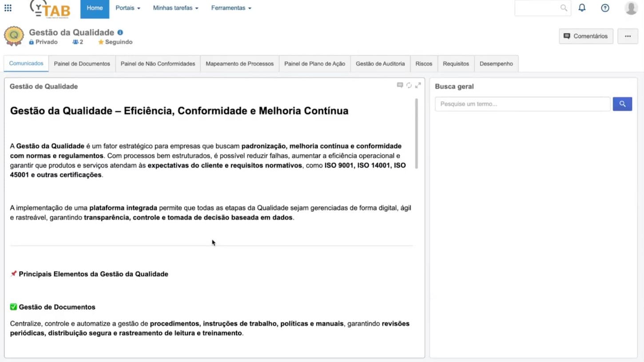Switch to Painel de Documentos tab
Screen dimensions: 644x362
pos(82,64)
